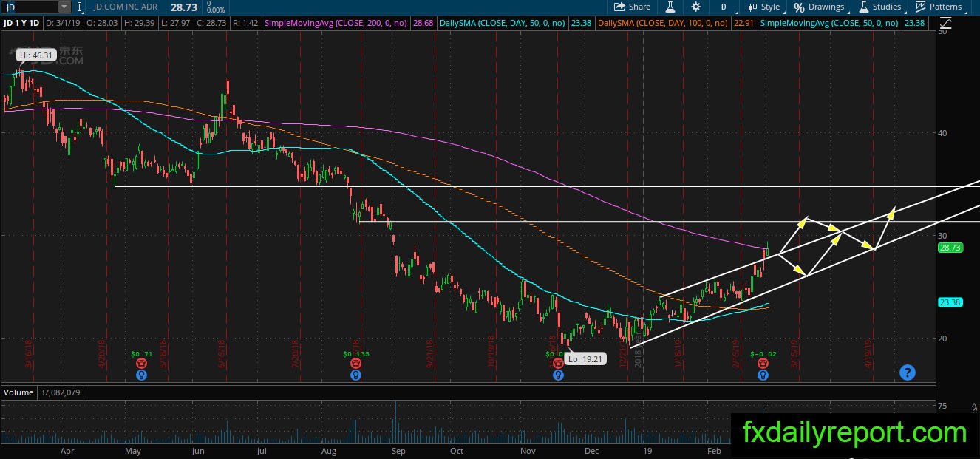980x459 pixels.
Task: Click the Lo: 19.21 bubble
Action: click(584, 358)
